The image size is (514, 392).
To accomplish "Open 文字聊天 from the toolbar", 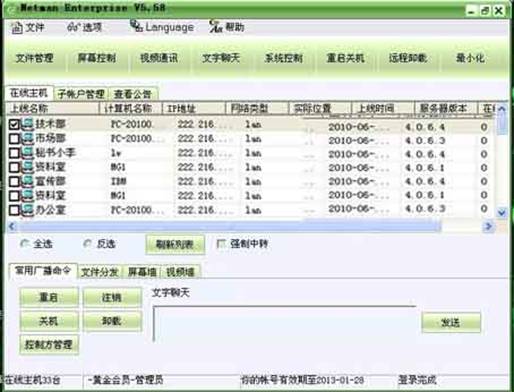I will [221, 58].
